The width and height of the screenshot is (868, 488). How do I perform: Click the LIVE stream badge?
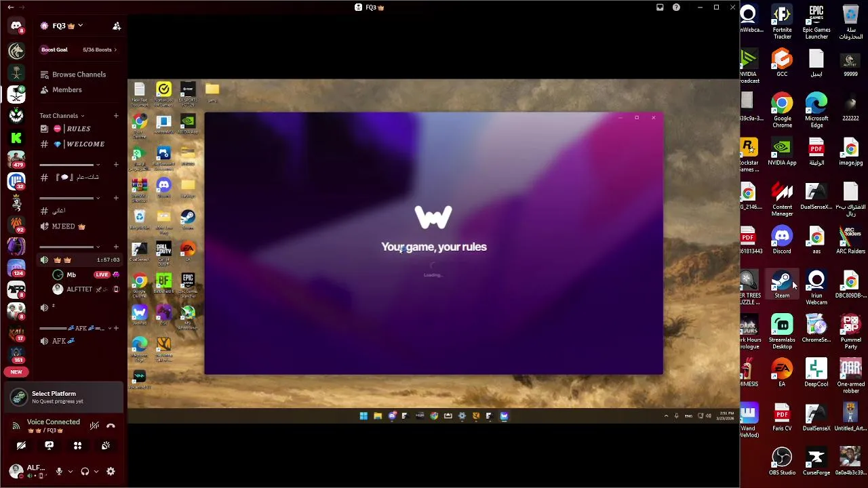102,274
